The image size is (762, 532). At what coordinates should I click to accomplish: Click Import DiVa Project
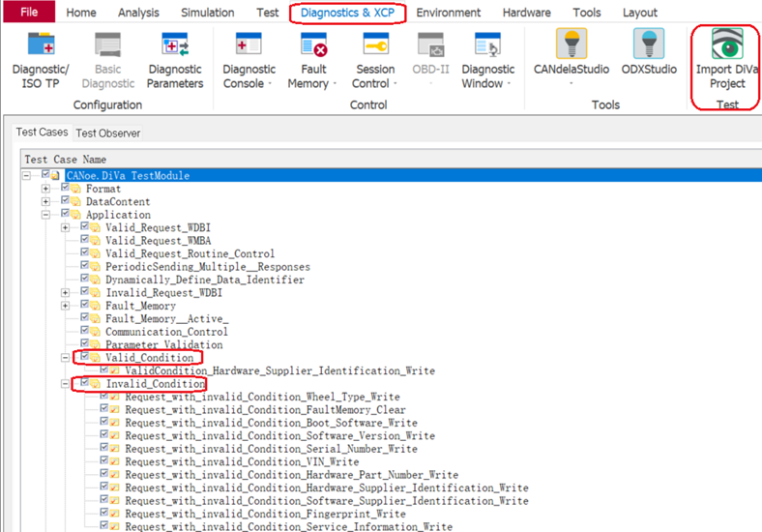pyautogui.click(x=726, y=59)
